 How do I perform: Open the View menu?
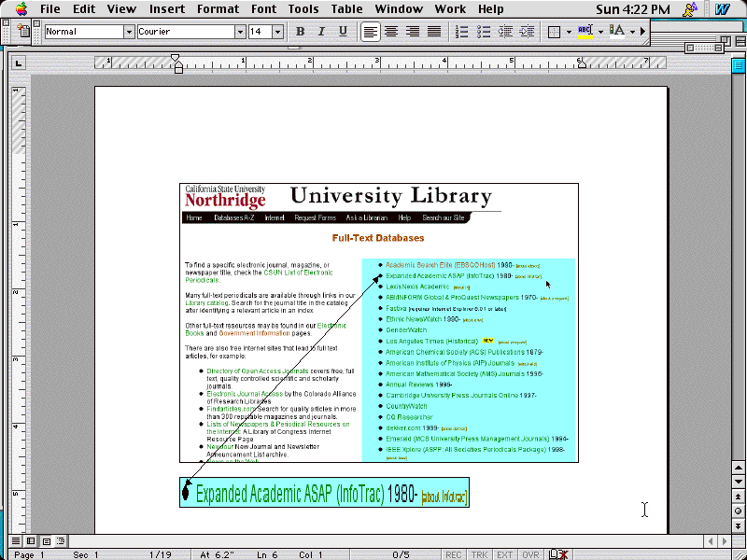click(x=121, y=9)
